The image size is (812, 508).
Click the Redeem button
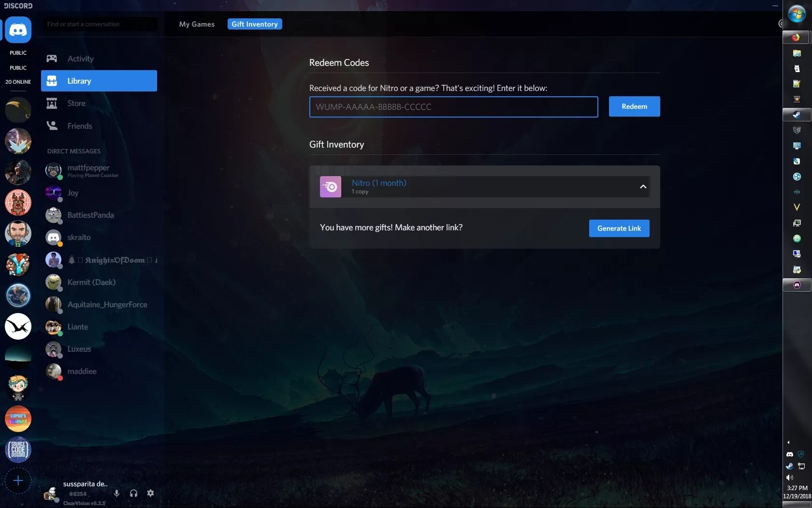click(634, 106)
